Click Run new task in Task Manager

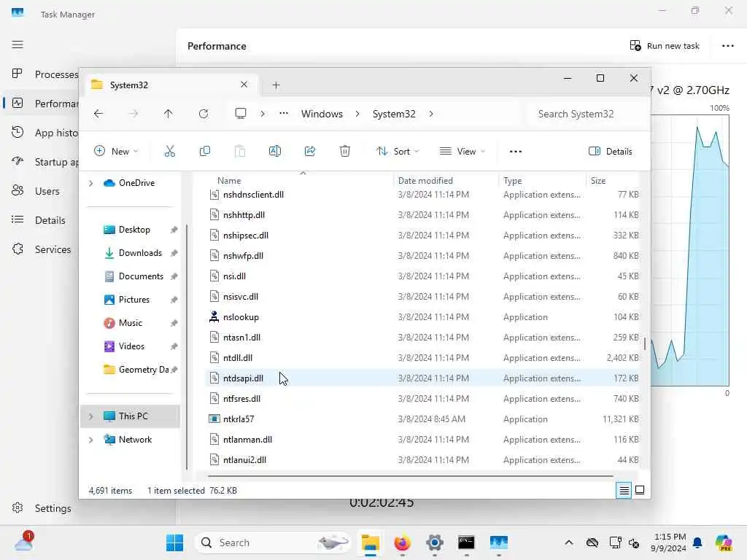coord(665,46)
